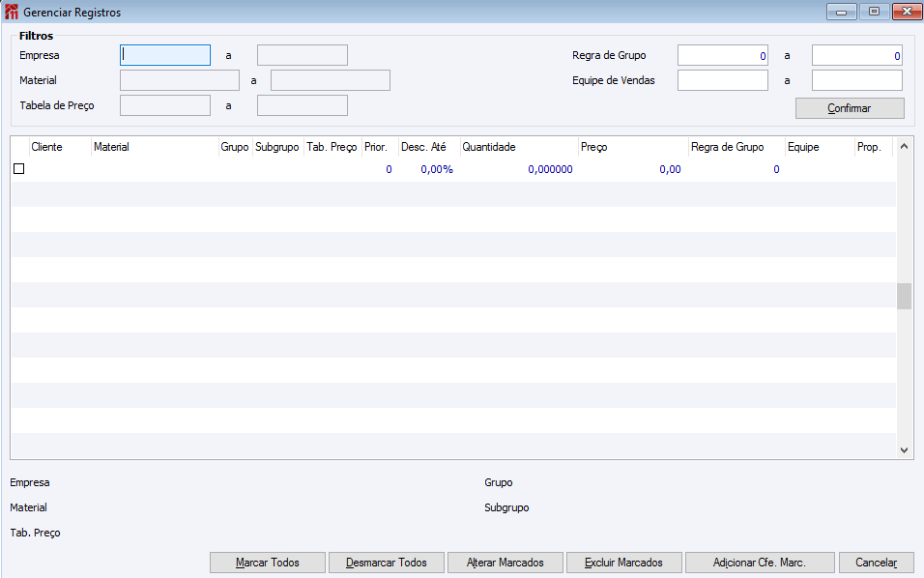Click the second Material range field
The image size is (924, 578).
pyautogui.click(x=331, y=80)
